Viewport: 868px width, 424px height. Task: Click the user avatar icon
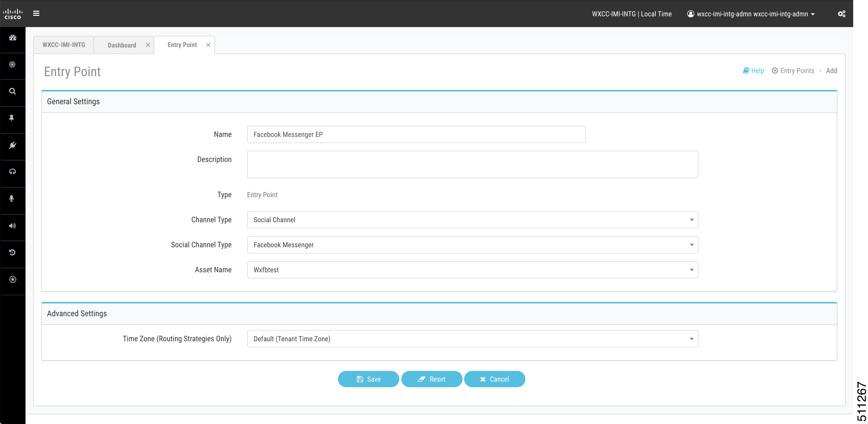[x=690, y=14]
